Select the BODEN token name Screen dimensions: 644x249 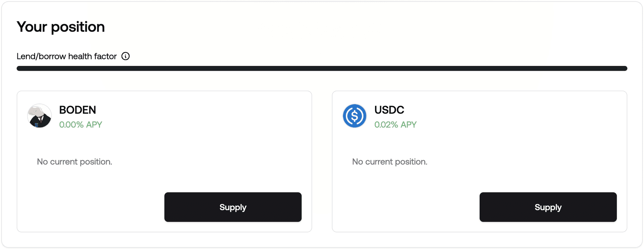77,110
